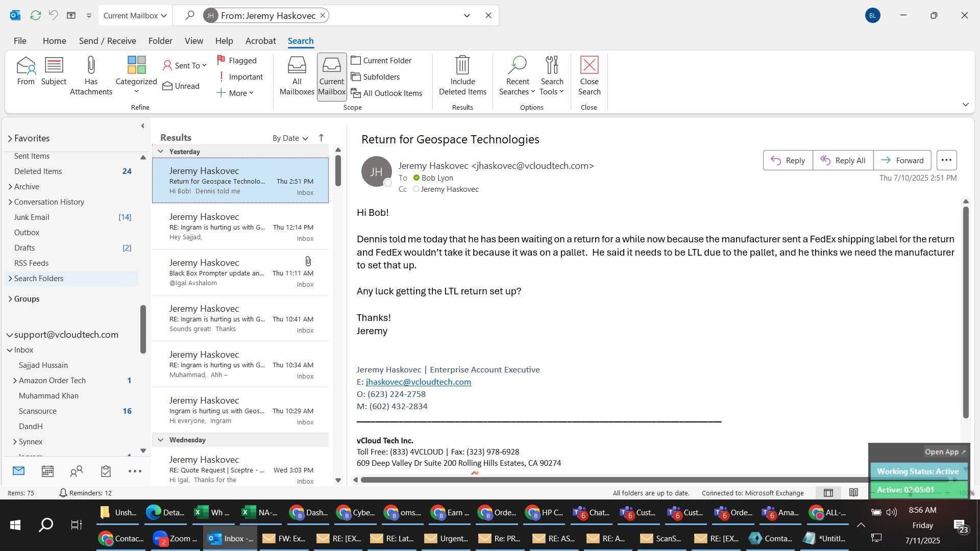Reverse the sort order arrow in Results
The height and width of the screenshot is (551, 980).
pyautogui.click(x=321, y=138)
